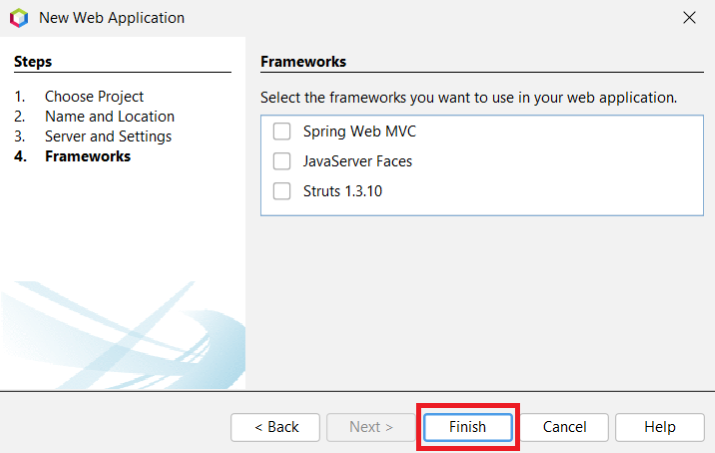Click the greyed-out Next button
Screen dimensions: 715x453
(x=371, y=427)
